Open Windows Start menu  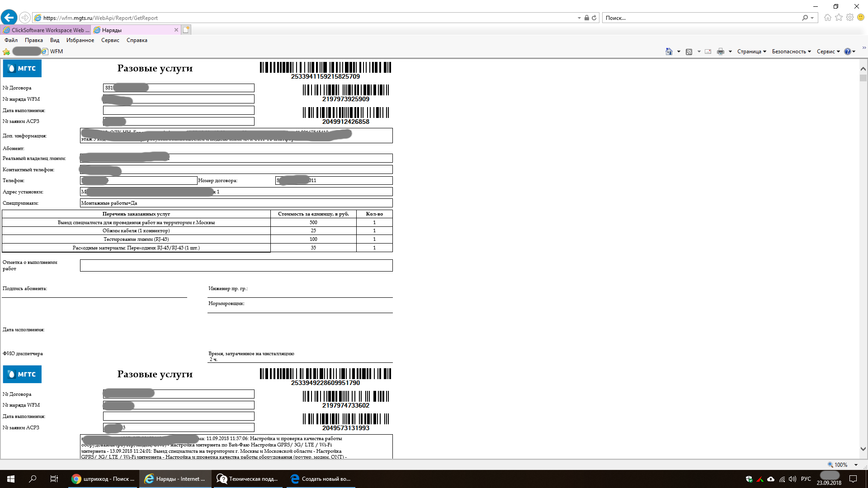(11, 479)
